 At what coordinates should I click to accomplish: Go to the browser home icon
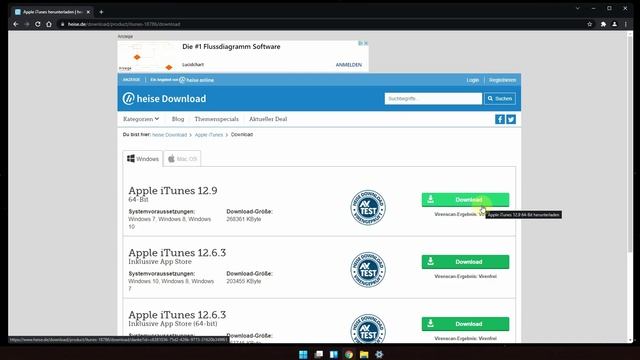(x=49, y=24)
